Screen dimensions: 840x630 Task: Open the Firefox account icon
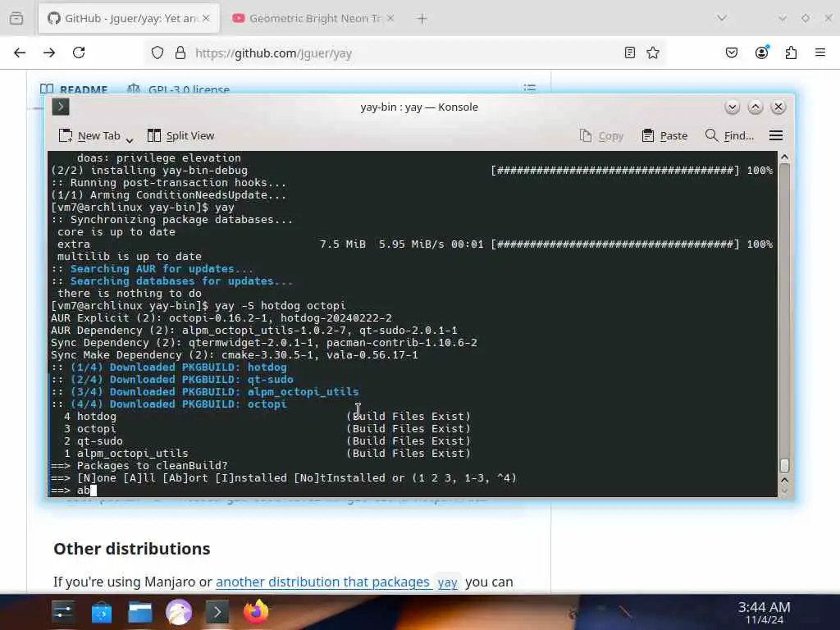761,52
